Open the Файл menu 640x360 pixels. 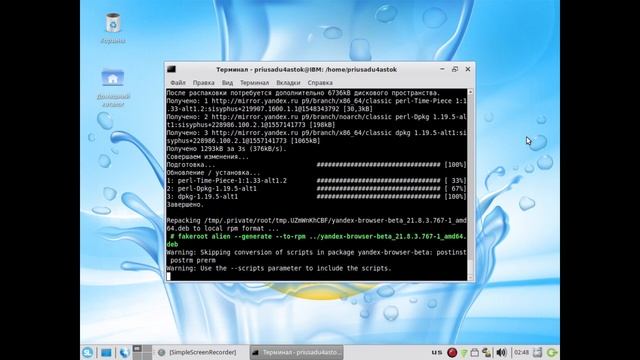(178, 82)
